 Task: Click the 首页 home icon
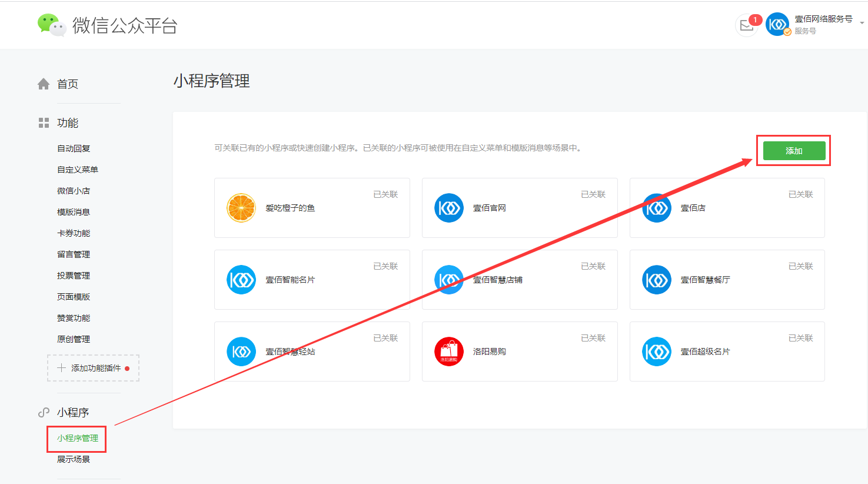44,84
